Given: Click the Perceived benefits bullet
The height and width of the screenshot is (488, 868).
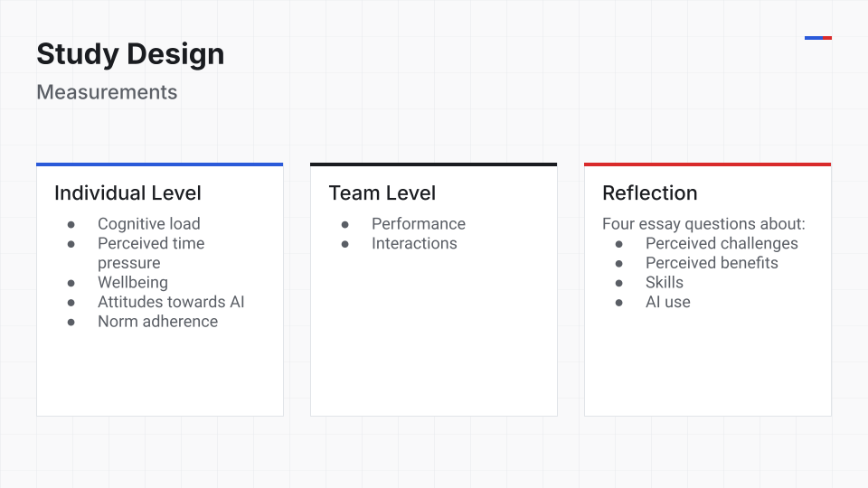Looking at the screenshot, I should (712, 263).
